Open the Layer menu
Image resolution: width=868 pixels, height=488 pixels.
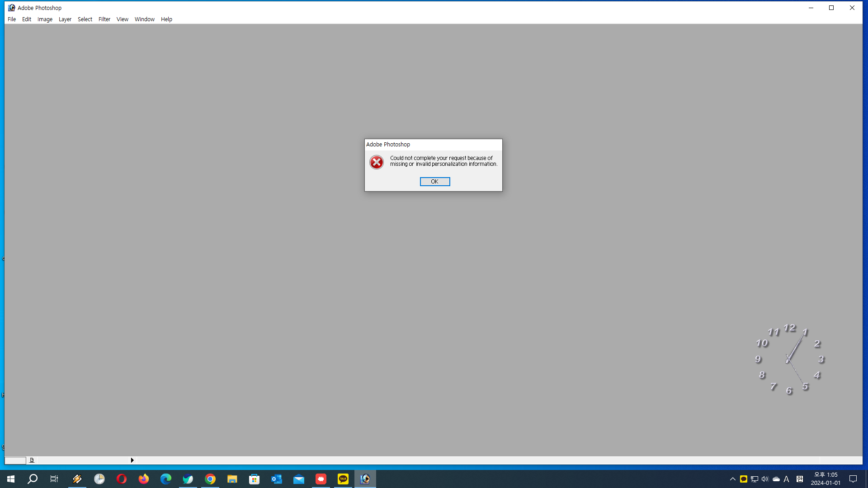tap(65, 19)
